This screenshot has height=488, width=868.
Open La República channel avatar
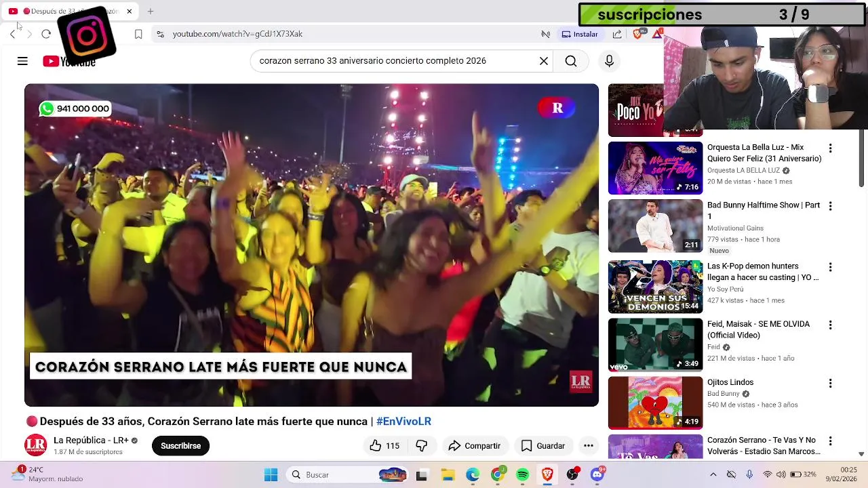tap(36, 445)
